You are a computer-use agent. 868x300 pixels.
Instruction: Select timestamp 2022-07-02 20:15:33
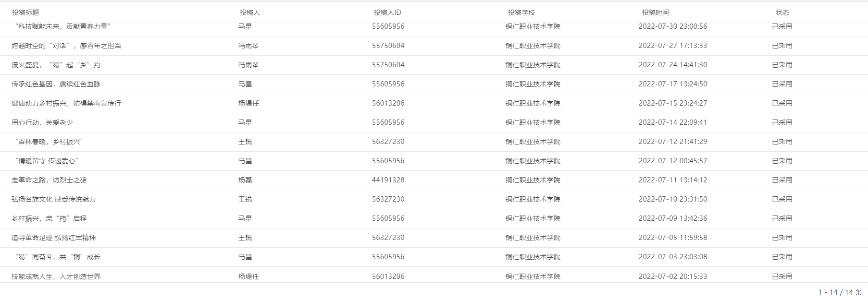click(x=673, y=276)
